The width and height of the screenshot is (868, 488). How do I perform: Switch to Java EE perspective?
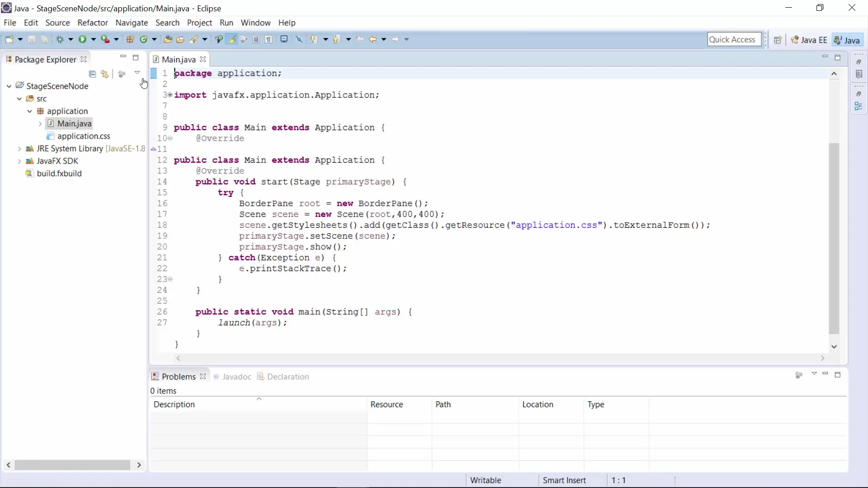[x=809, y=40]
